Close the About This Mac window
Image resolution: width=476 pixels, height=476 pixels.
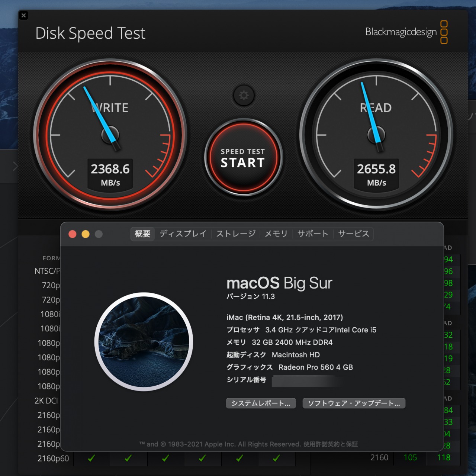[x=73, y=234]
